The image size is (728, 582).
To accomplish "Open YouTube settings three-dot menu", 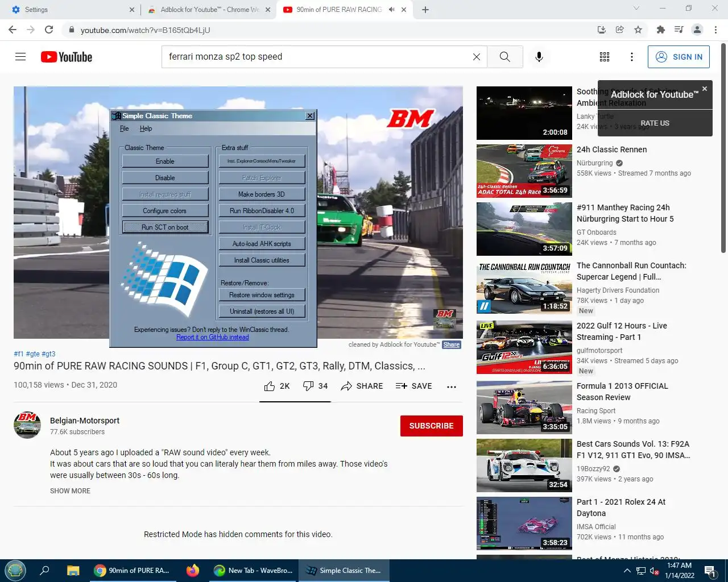I will (632, 57).
